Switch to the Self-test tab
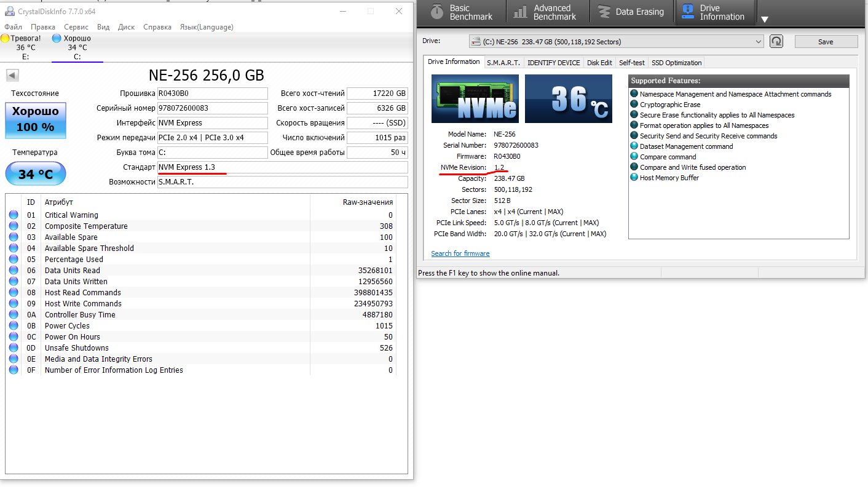Screen dimensions: 868x489 coord(632,63)
